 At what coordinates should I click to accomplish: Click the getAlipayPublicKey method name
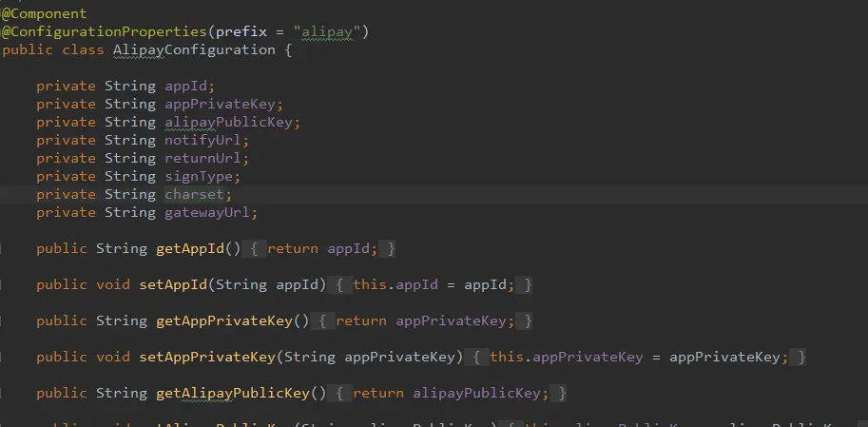[233, 393]
